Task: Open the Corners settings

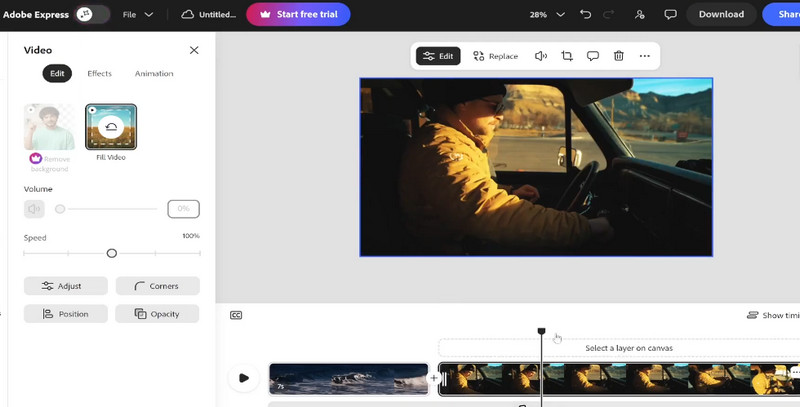Action: pyautogui.click(x=158, y=286)
